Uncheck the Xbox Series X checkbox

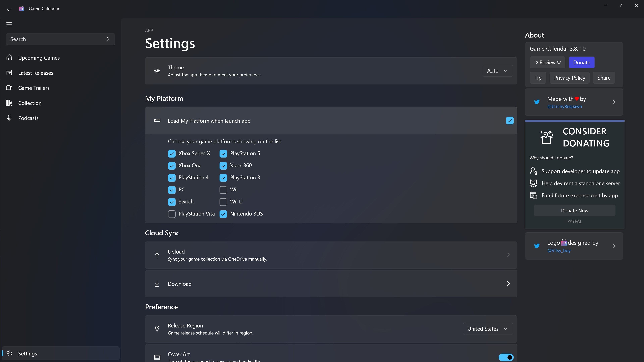coord(172,154)
